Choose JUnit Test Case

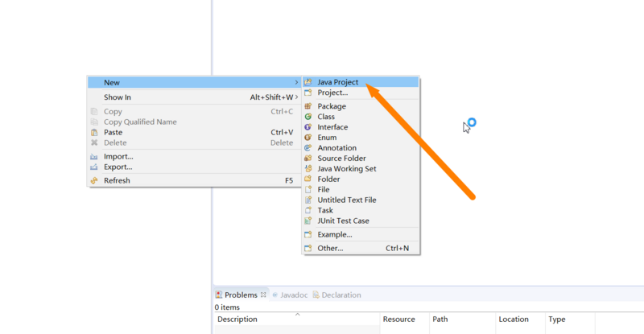tap(361, 221)
